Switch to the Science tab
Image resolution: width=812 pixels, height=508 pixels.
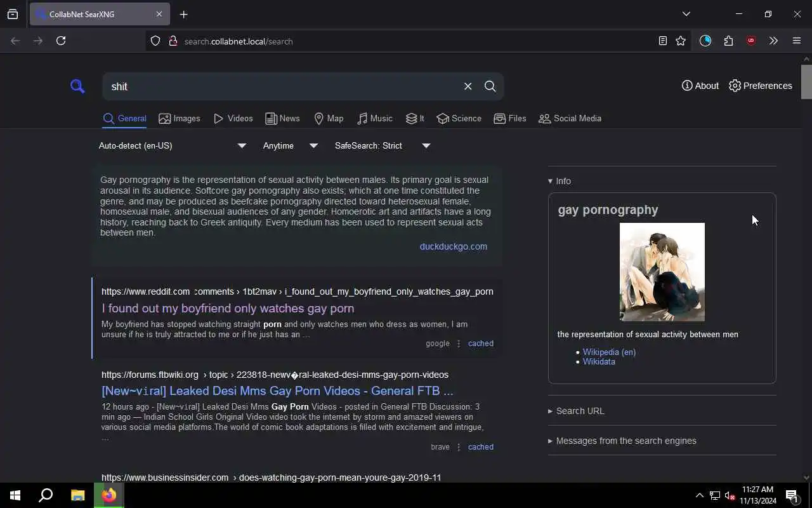click(459, 118)
